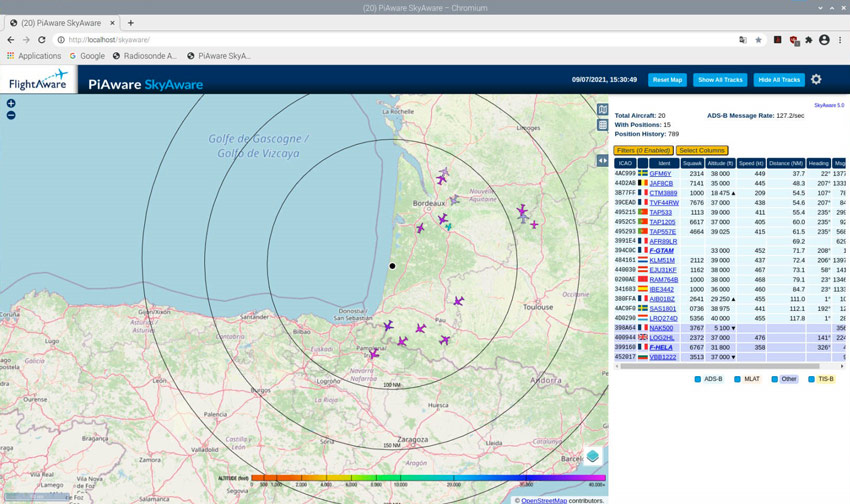Open the SAS1801 flight link

[x=662, y=309]
